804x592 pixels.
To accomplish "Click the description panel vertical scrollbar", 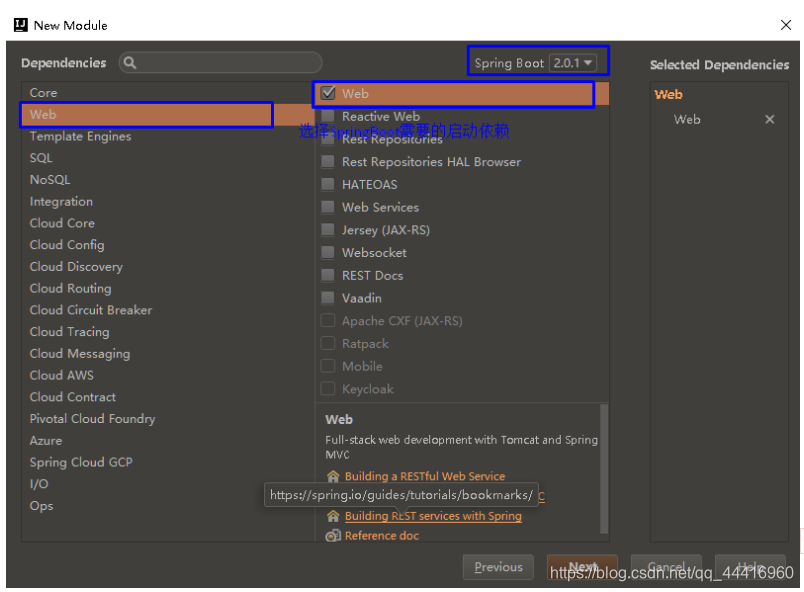I will pyautogui.click(x=604, y=469).
